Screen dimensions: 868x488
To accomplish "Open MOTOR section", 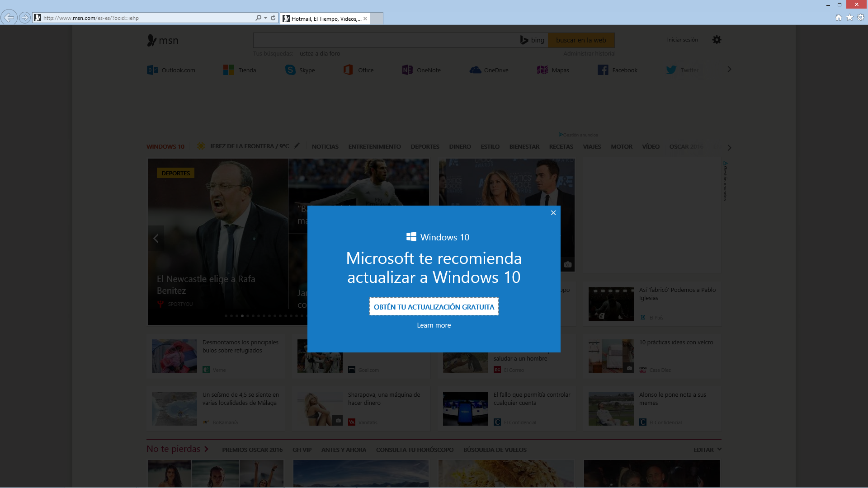I will pyautogui.click(x=622, y=146).
